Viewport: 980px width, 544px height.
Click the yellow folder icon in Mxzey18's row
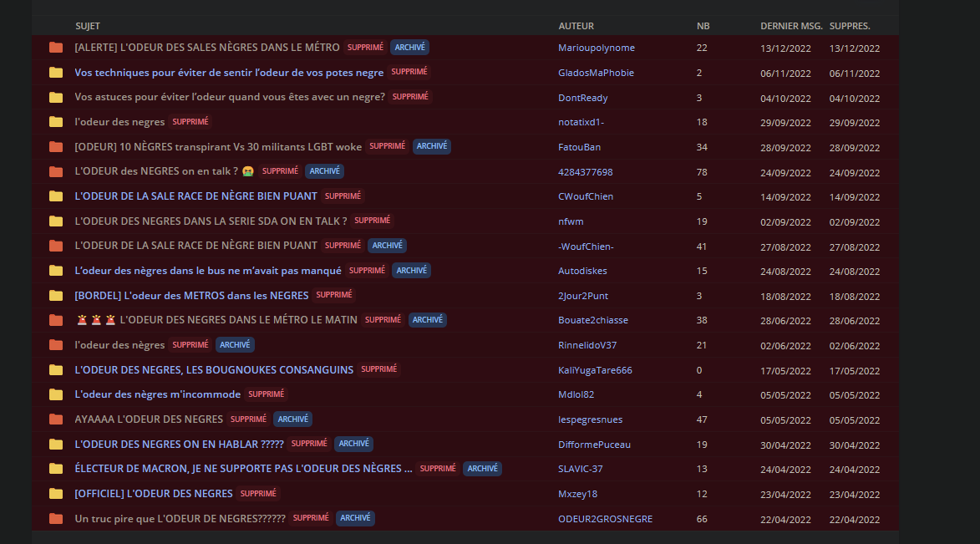coord(56,494)
